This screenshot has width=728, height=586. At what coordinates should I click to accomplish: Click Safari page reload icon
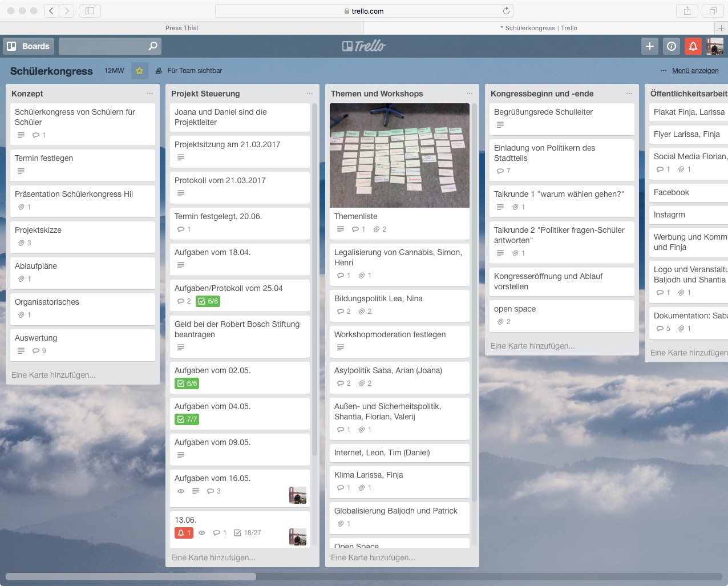pyautogui.click(x=505, y=11)
